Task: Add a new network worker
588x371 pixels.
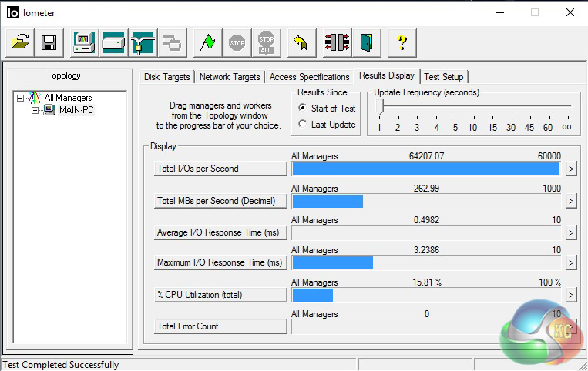Action: 143,42
